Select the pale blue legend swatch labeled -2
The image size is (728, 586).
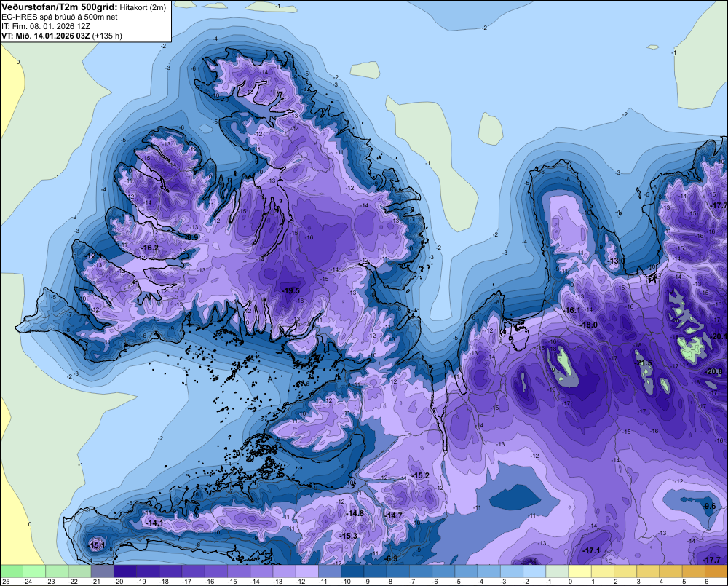click(535, 571)
